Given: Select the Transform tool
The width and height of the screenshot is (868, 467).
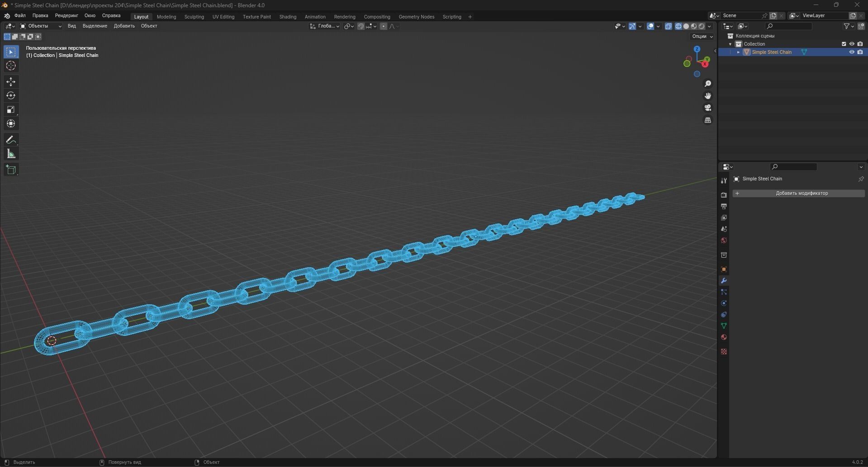Looking at the screenshot, I should tap(11, 124).
